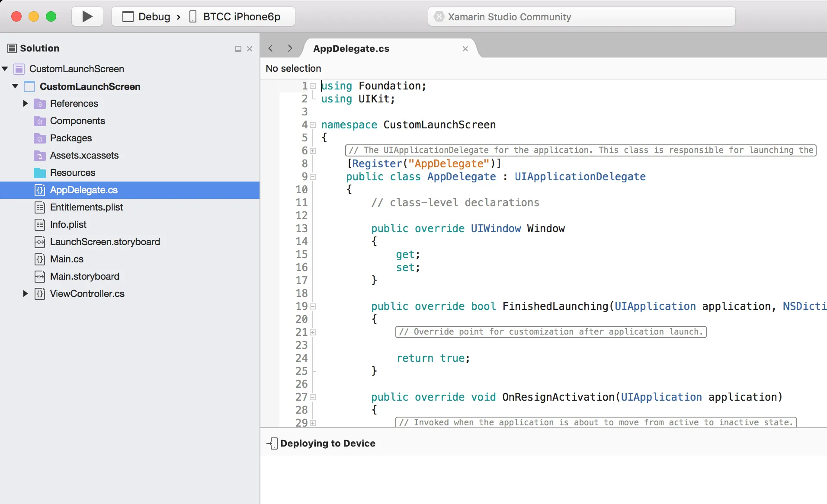Click the Main.cs file icon
Image resolution: width=827 pixels, height=504 pixels.
pyautogui.click(x=40, y=259)
